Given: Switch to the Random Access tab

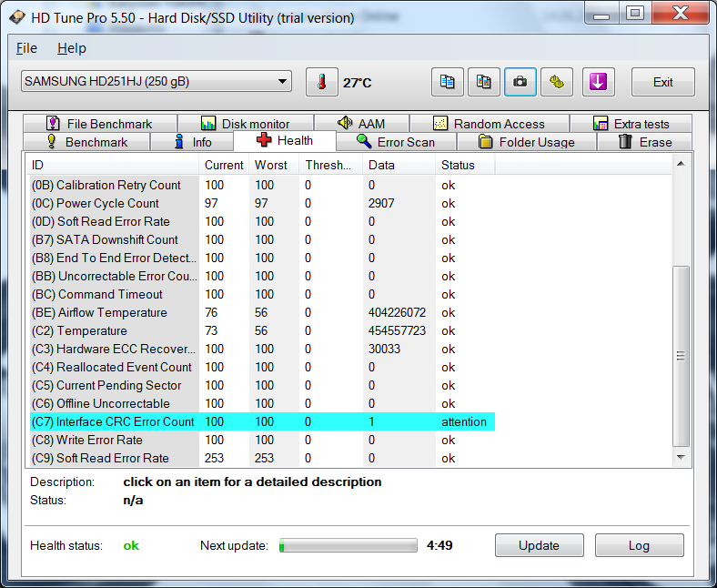Looking at the screenshot, I should tap(490, 124).
